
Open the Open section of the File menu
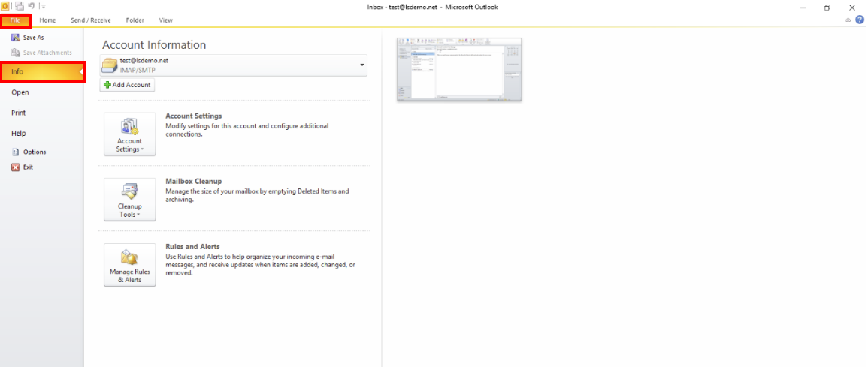tap(20, 92)
